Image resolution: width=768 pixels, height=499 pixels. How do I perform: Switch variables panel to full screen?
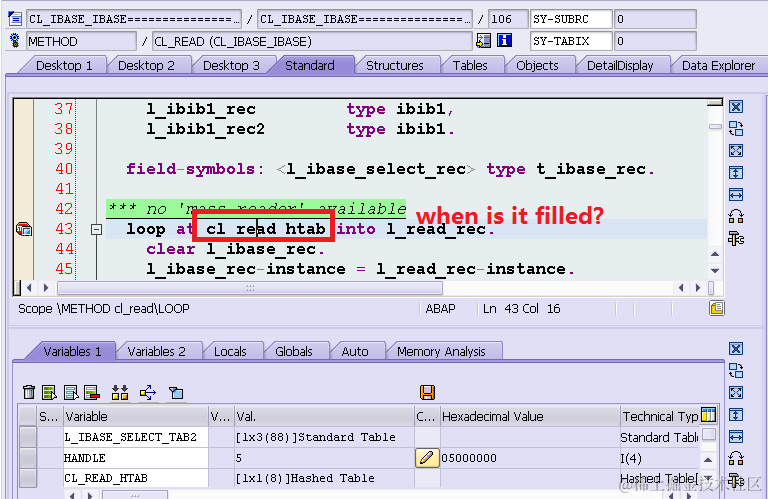click(736, 393)
